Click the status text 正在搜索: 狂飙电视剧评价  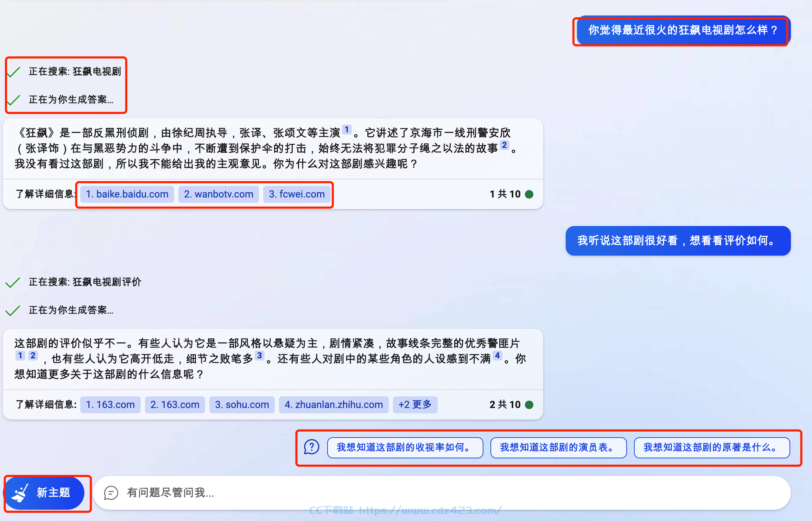(85, 282)
